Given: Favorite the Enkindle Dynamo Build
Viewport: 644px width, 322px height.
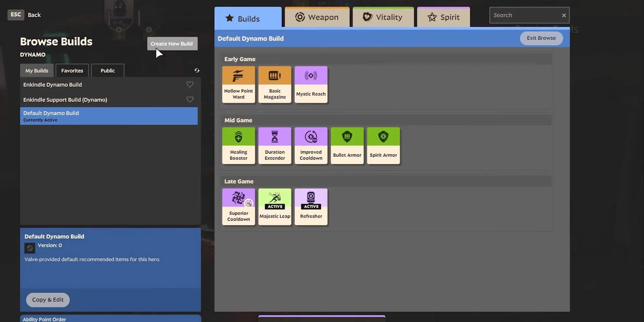Looking at the screenshot, I should click(x=190, y=85).
